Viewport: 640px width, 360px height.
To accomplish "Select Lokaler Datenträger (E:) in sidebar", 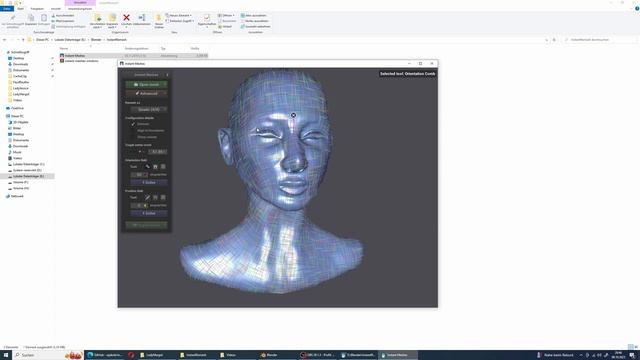I will click(28, 176).
